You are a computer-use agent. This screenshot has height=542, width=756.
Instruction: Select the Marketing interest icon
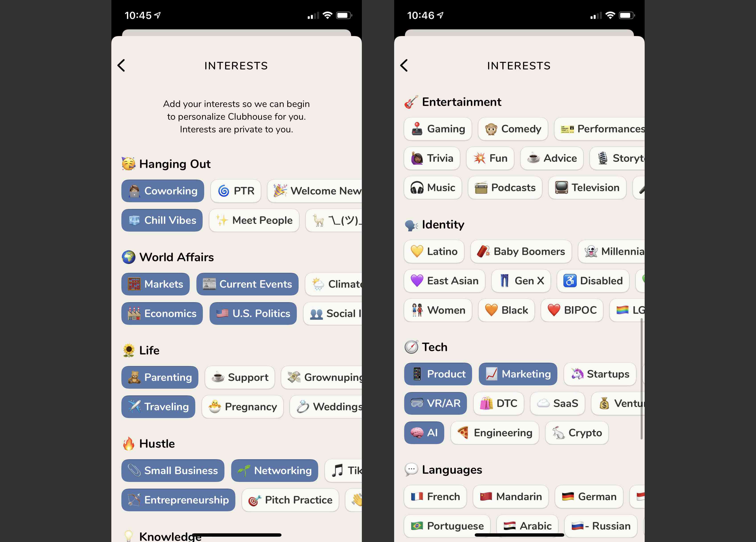tap(491, 374)
